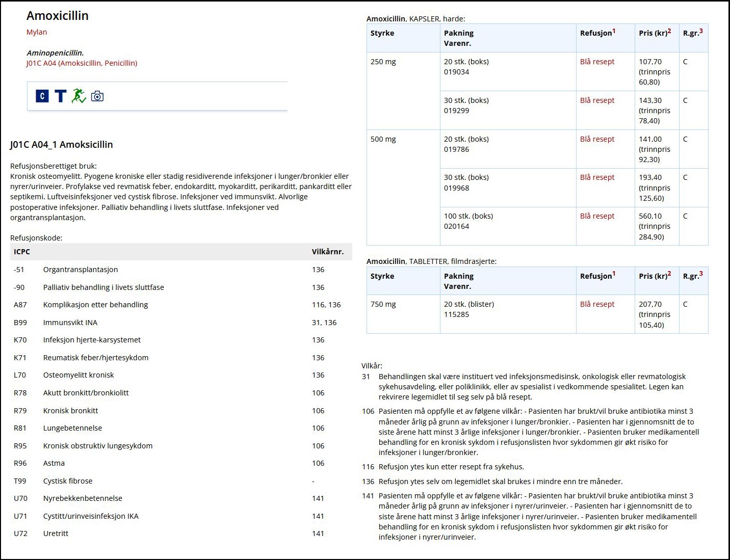This screenshot has height=560, width=730.
Task: Click footnote 1 next to Refusjon in capsule table
Action: coord(614,31)
